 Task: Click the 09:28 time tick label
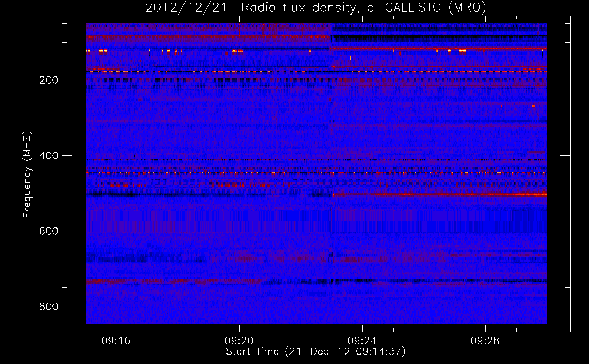pos(485,341)
